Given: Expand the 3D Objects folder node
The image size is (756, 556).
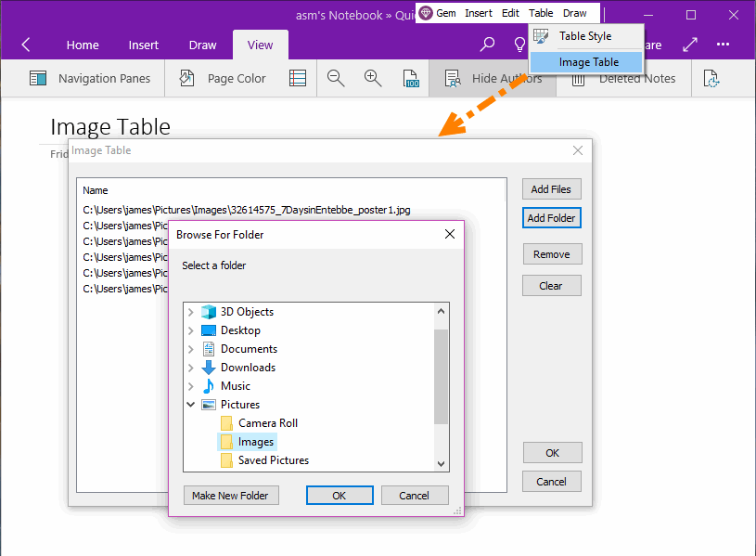Looking at the screenshot, I should pos(191,312).
